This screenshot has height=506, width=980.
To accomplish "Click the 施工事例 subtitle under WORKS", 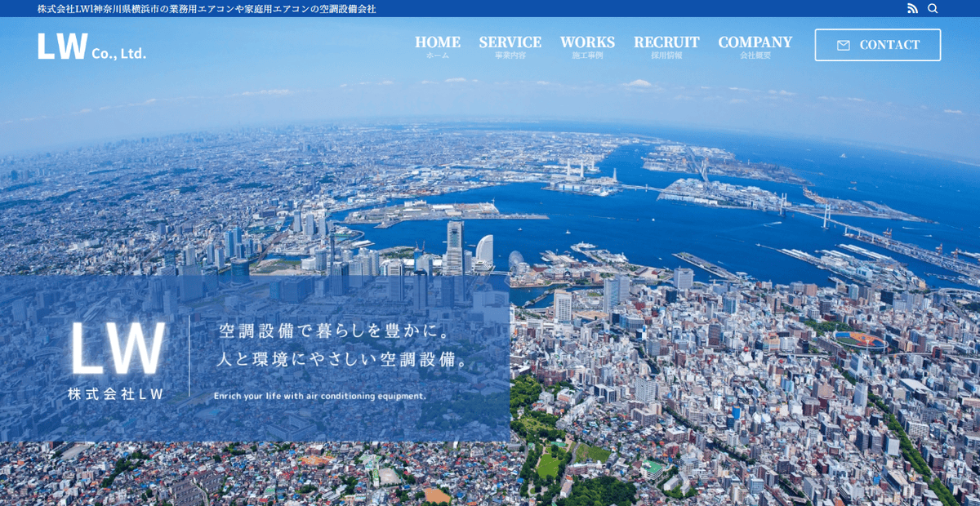I will pyautogui.click(x=586, y=55).
